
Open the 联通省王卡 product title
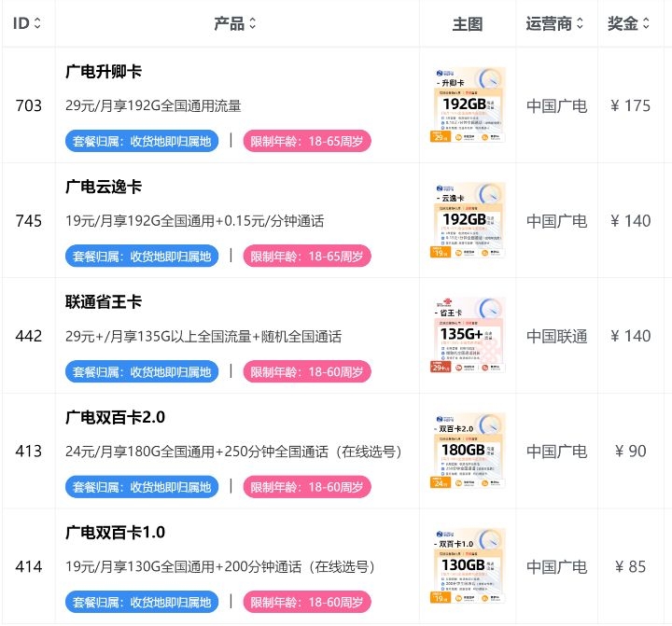click(x=104, y=302)
